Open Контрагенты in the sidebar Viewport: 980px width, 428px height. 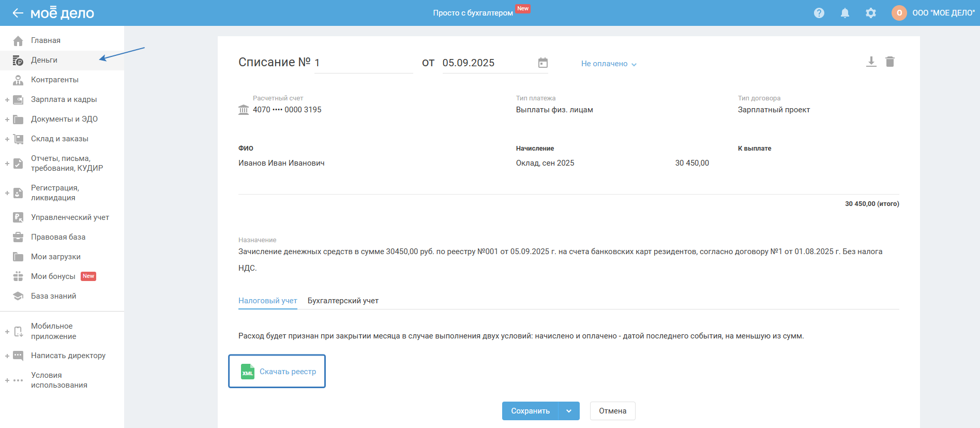point(55,80)
